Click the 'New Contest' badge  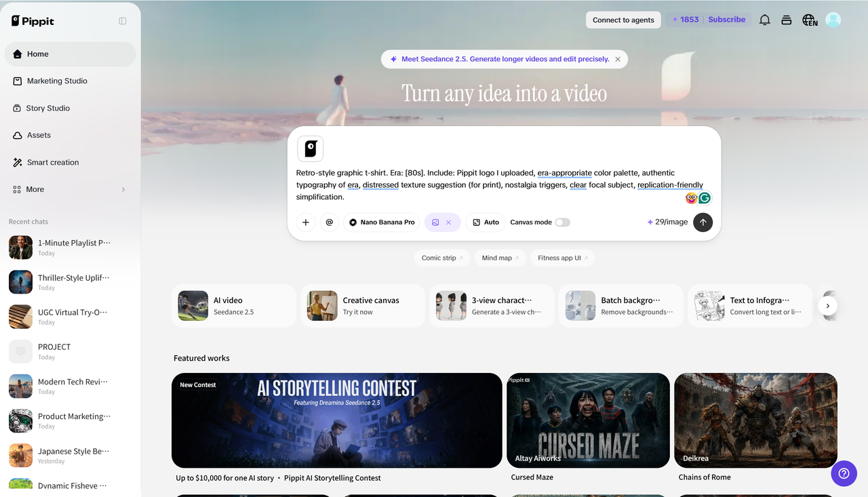[x=198, y=385]
